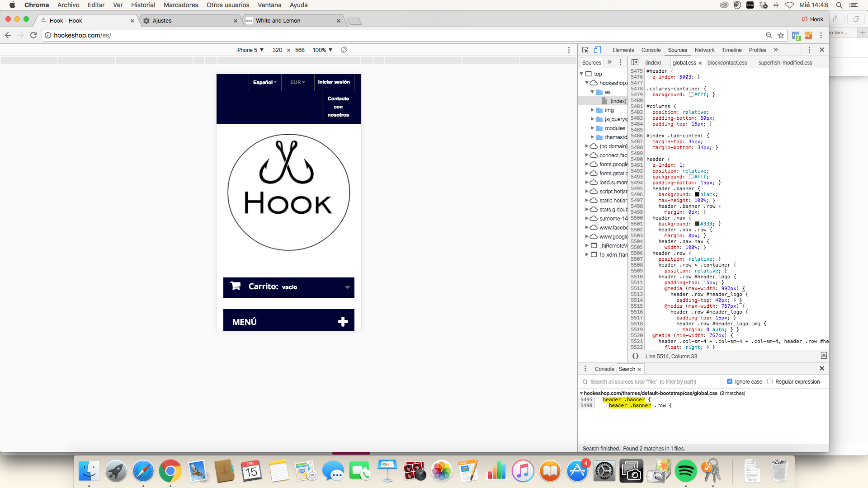Uncheck the Ignore case checkbox
Viewport: 868px width, 488px height.
(729, 381)
